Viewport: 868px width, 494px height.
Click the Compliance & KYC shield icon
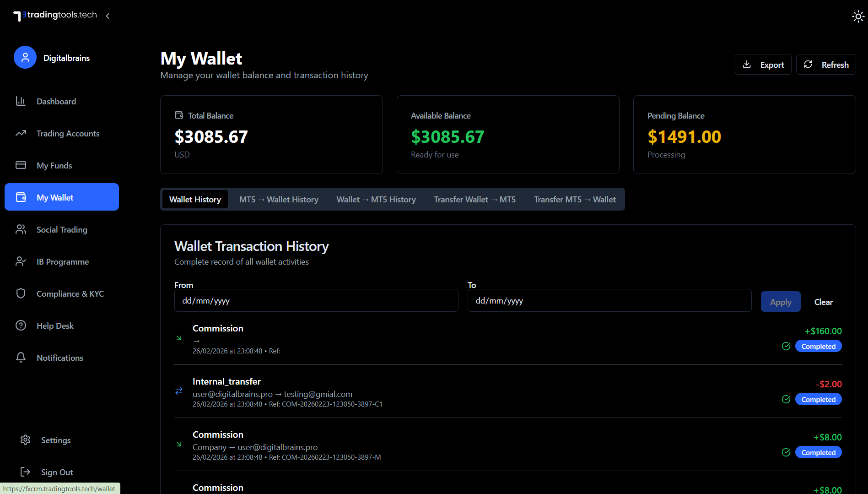[x=21, y=293]
